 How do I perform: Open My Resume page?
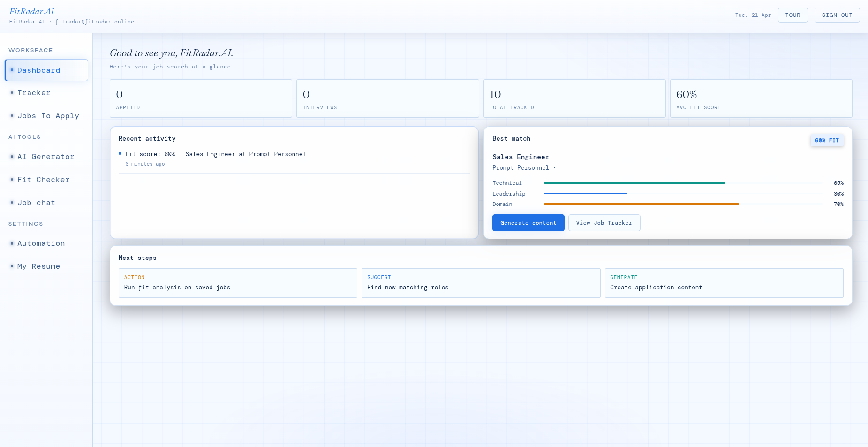46,266
